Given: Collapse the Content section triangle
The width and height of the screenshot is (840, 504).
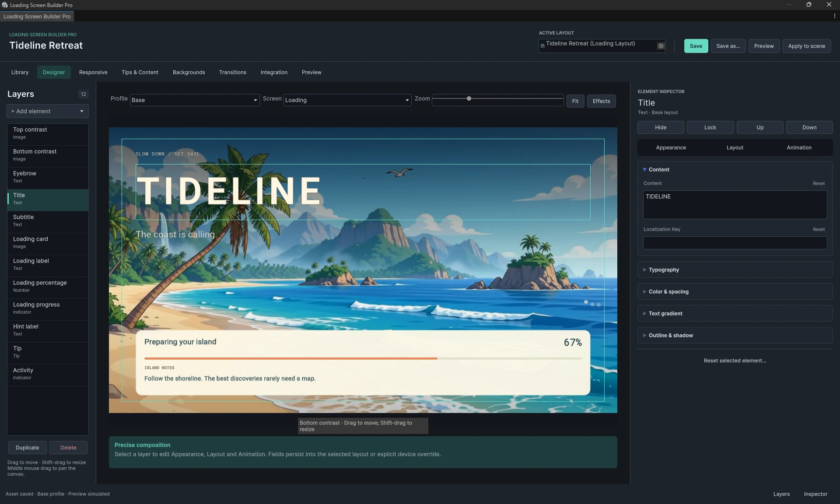Looking at the screenshot, I should (x=644, y=169).
